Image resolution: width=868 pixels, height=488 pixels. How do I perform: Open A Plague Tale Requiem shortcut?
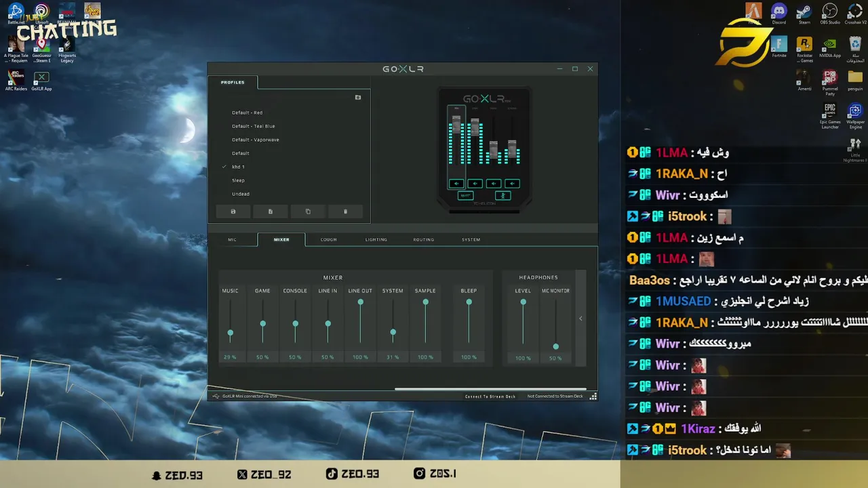[x=16, y=49]
